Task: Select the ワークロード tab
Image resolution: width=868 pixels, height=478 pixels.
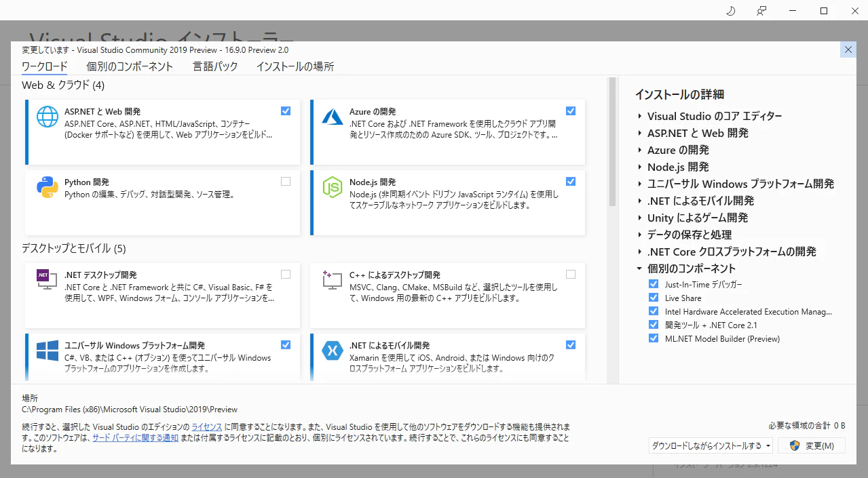Action: [45, 66]
